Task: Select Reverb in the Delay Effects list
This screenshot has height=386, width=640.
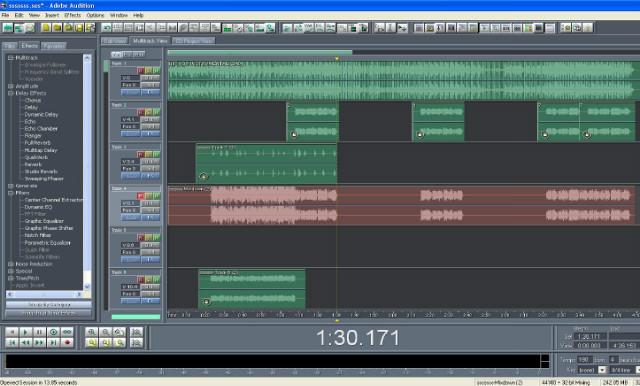Action: tap(33, 164)
